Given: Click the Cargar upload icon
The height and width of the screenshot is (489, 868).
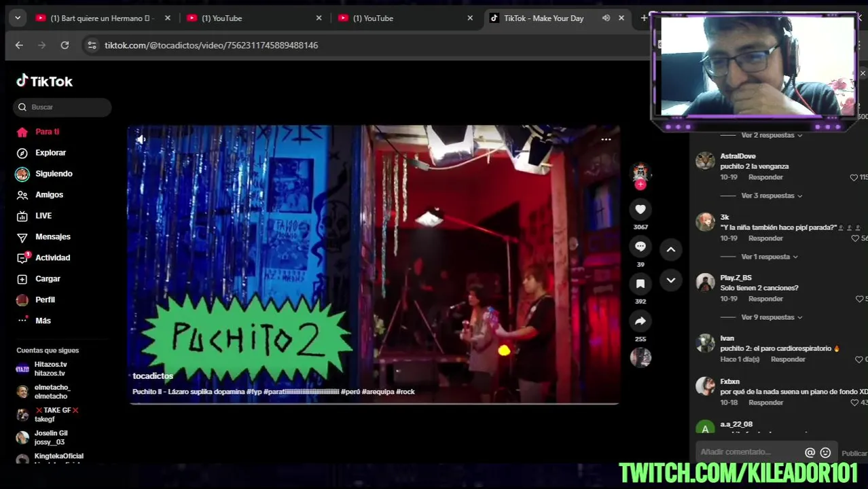Looking at the screenshot, I should [x=22, y=279].
